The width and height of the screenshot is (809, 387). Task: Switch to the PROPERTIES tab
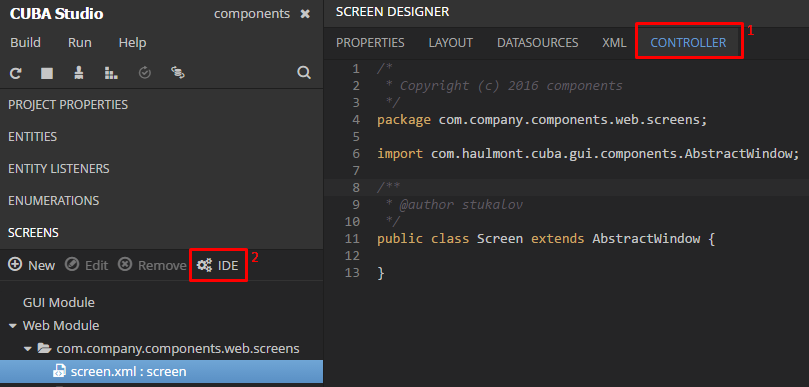370,43
